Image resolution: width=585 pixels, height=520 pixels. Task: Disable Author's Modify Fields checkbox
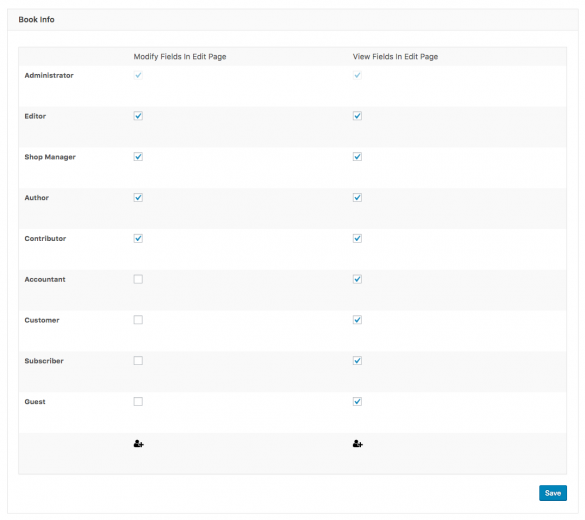[x=138, y=197]
